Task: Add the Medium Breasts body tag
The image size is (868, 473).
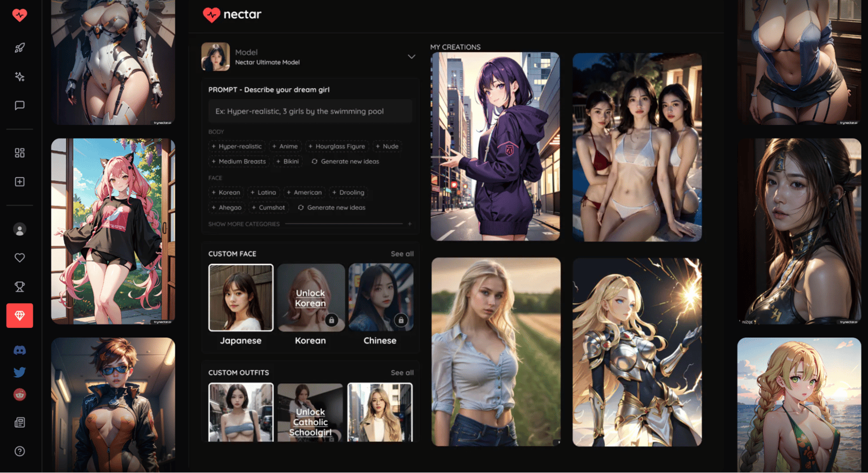Action: [238, 162]
